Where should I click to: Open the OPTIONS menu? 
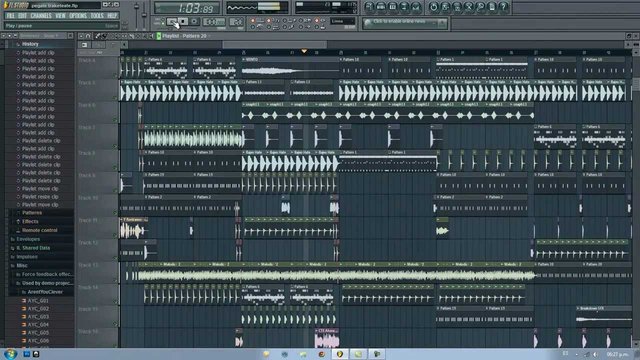(x=78, y=16)
